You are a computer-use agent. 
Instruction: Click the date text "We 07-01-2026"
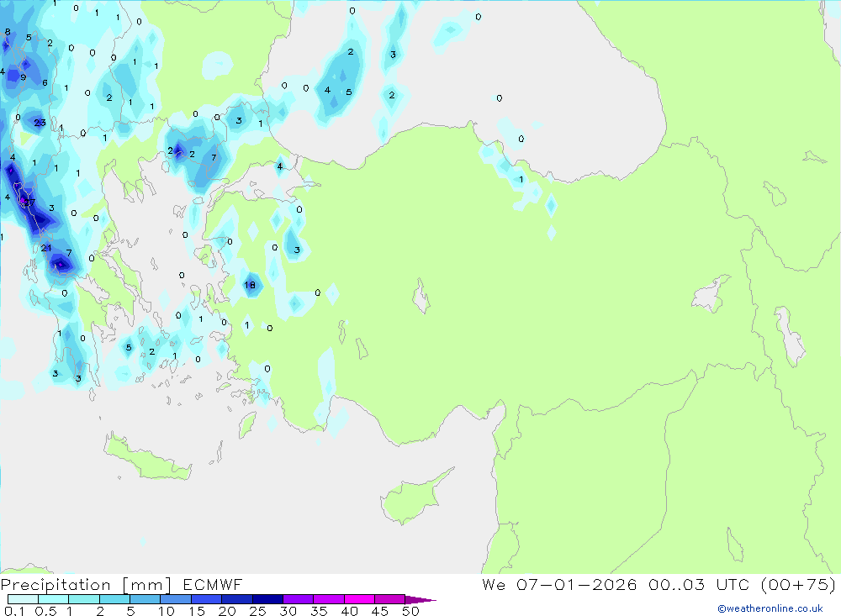point(559,584)
